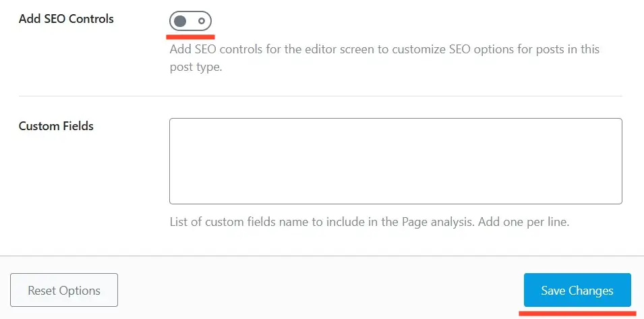This screenshot has height=319, width=644.
Task: Save settings with the Save Changes button
Action: point(577,291)
